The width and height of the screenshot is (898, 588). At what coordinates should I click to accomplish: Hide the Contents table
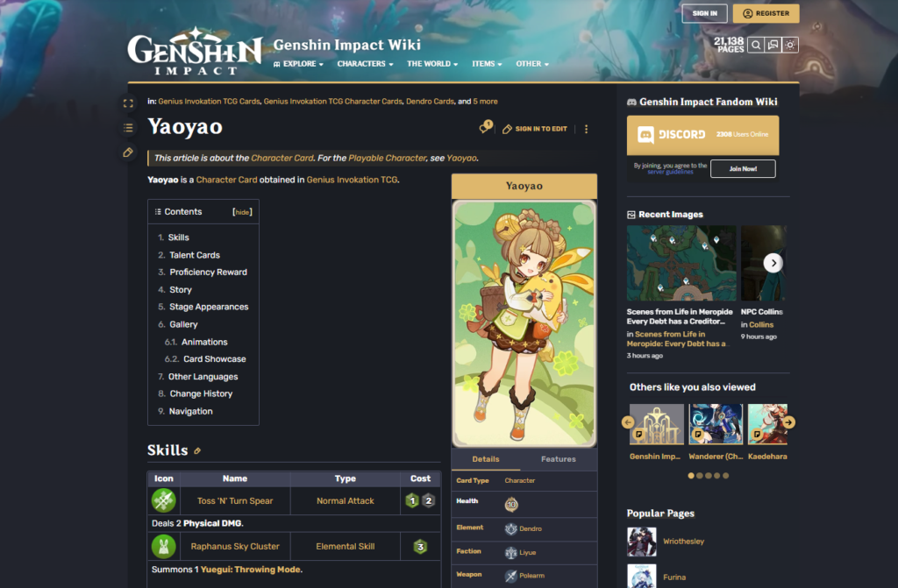click(x=242, y=212)
